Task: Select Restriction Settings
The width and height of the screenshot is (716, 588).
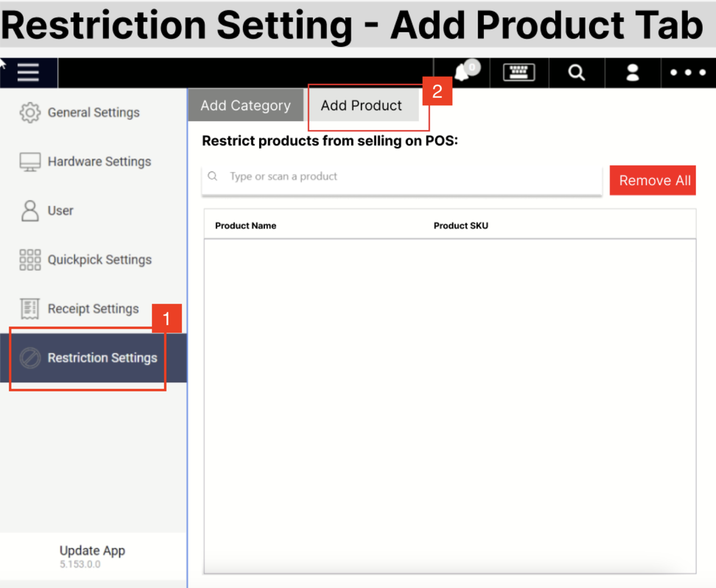Action: coord(94,358)
